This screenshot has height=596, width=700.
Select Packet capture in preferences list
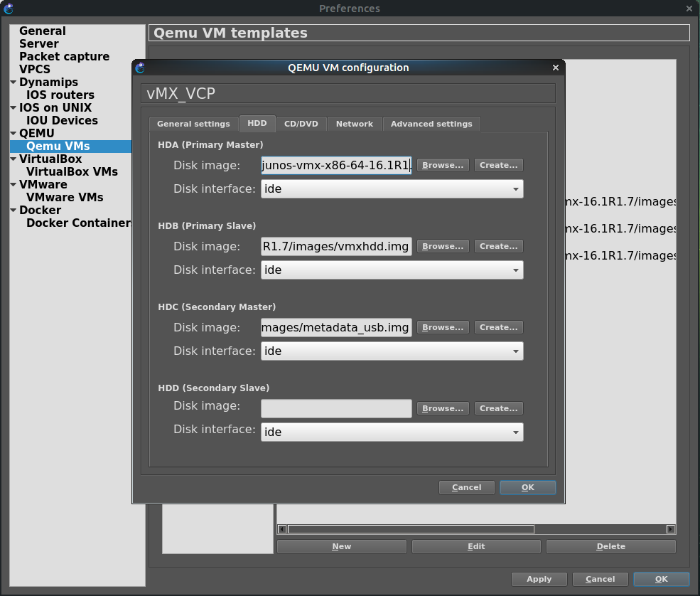click(x=64, y=57)
